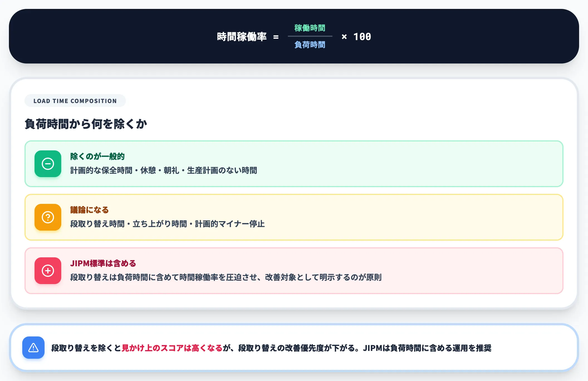Click the formula label 時間稼働率
Image resolution: width=588 pixels, height=381 pixels.
(x=242, y=37)
